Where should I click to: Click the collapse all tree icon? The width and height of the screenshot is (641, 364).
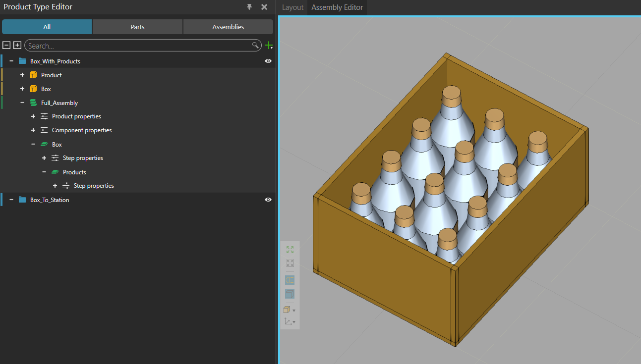(6, 45)
